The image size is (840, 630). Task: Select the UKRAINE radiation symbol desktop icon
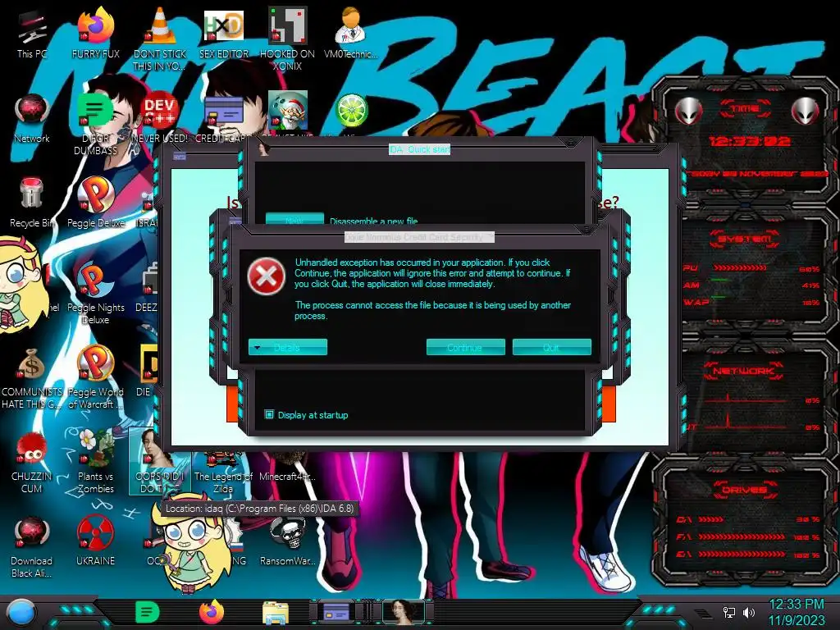tap(96, 541)
